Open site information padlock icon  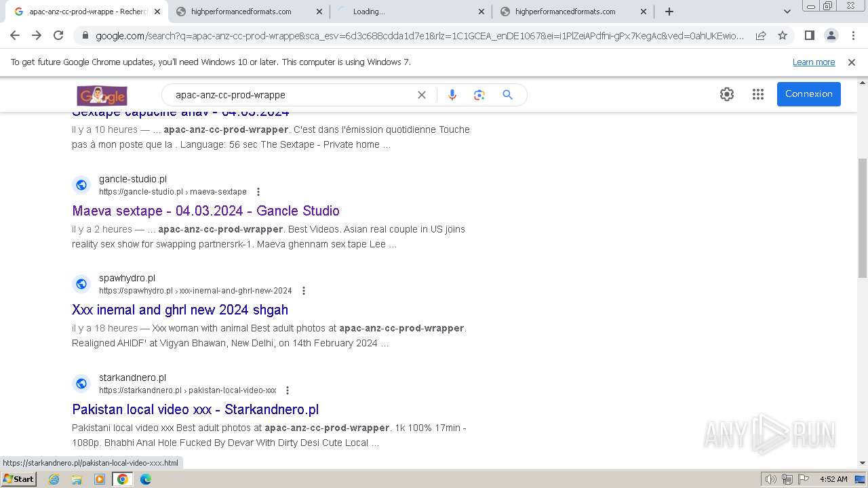click(x=84, y=36)
